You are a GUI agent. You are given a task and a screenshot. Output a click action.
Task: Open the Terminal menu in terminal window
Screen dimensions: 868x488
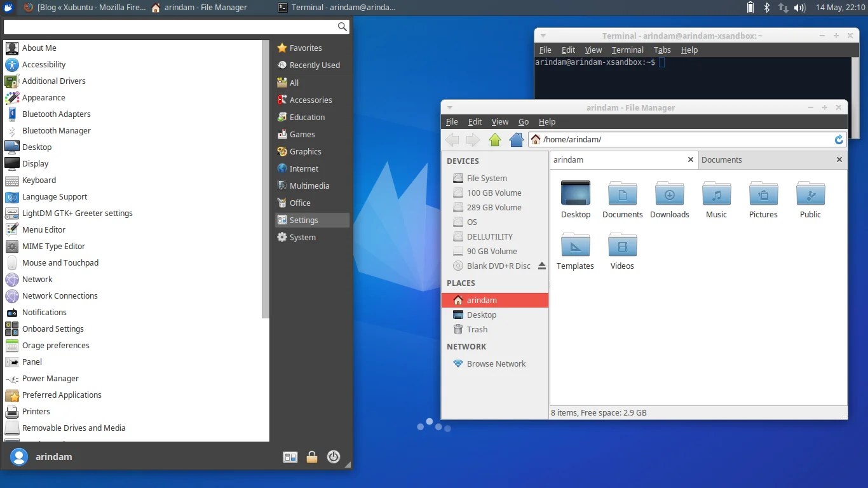[627, 50]
